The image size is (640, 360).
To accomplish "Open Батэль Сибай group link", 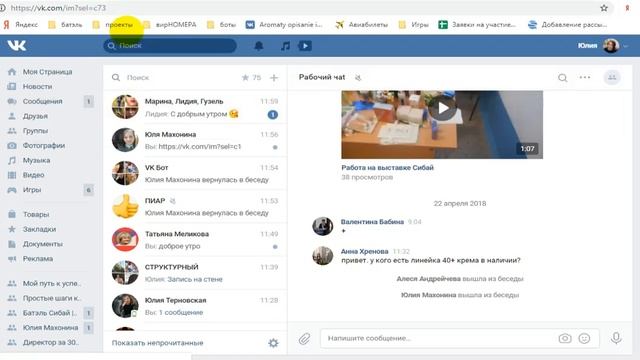I will click(49, 313).
